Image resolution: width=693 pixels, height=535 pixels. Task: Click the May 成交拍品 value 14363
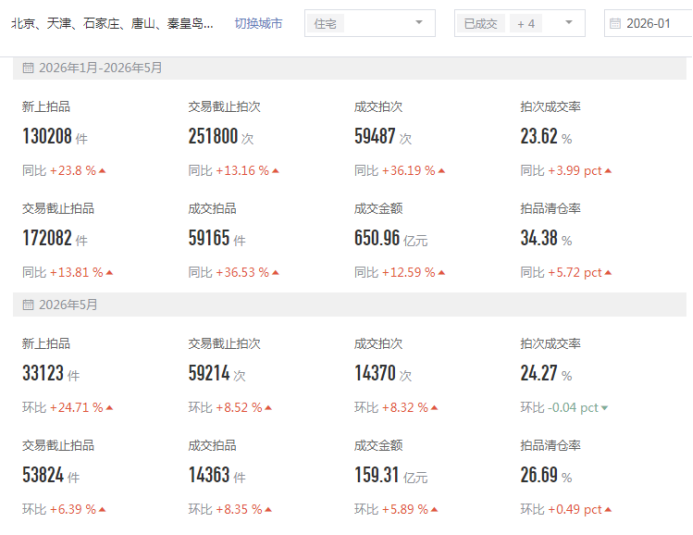(x=209, y=475)
